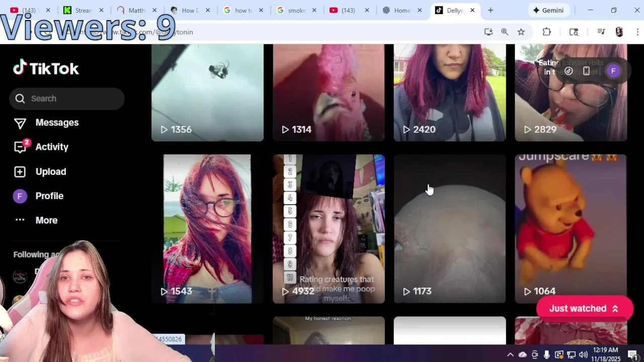Click the Gemini button in Chrome
Screen dimensions: 644x362
click(548, 10)
